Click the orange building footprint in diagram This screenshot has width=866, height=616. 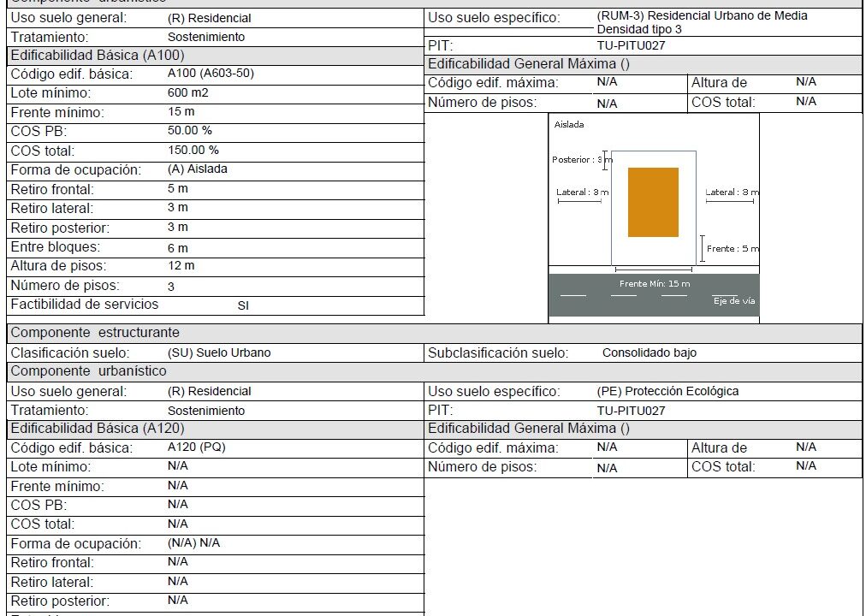coord(653,203)
